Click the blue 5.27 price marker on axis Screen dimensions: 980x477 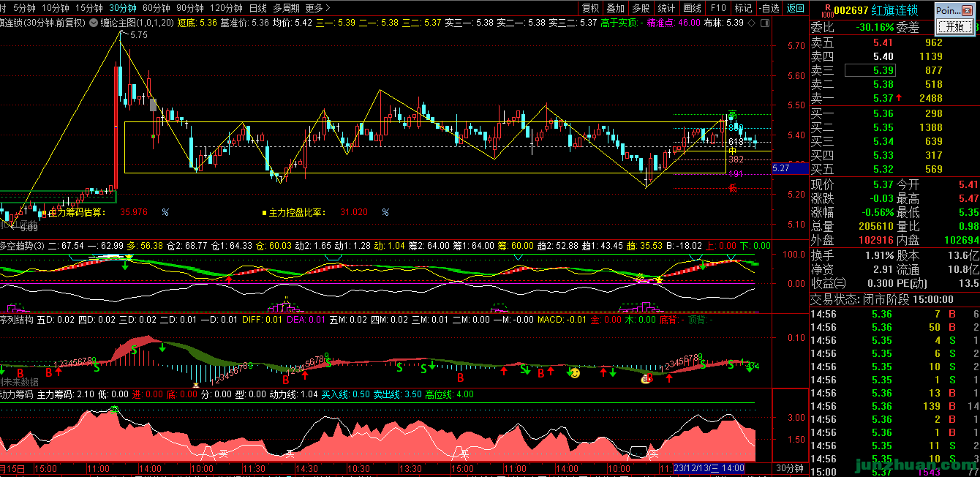(782, 168)
